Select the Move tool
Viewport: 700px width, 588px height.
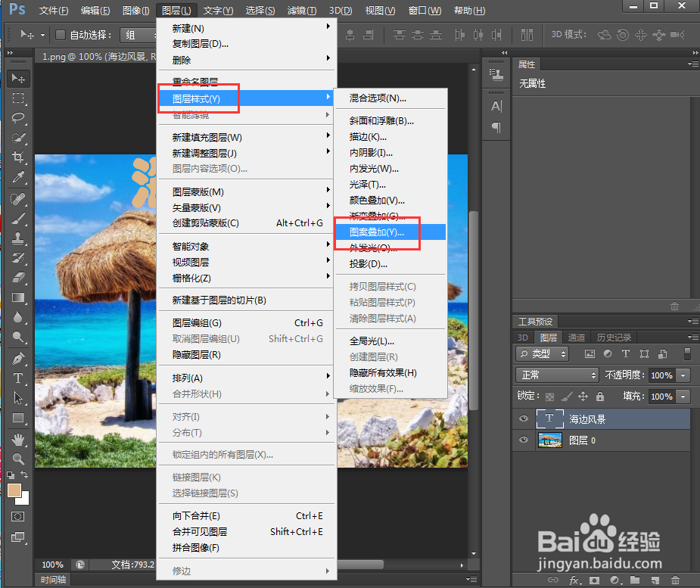[x=18, y=79]
